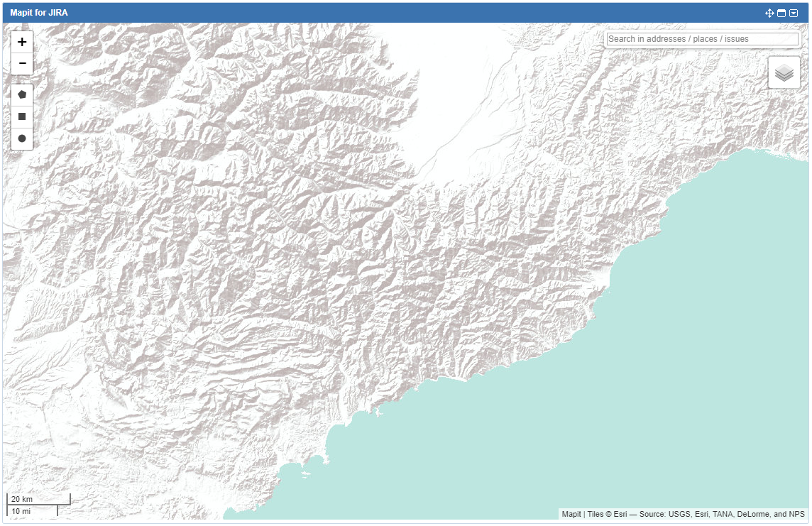
Task: Click the addresses and issues search box
Action: (x=701, y=39)
